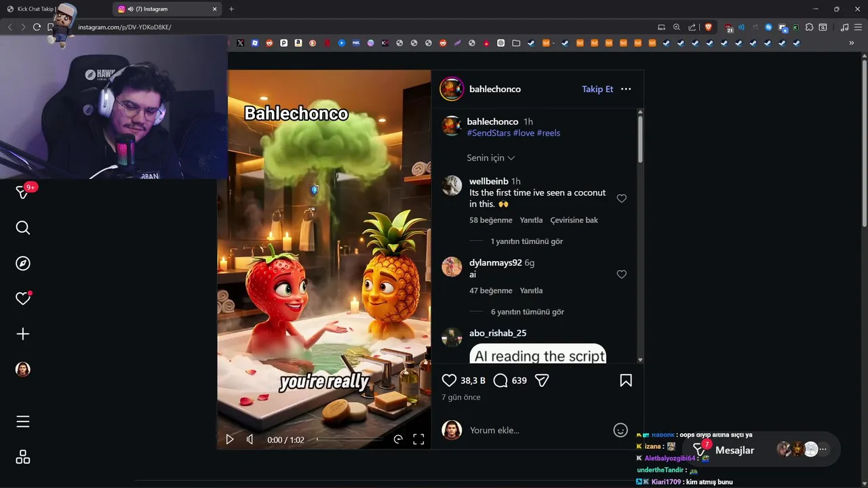Toggle mute on the reel video
868x488 pixels.
250,439
